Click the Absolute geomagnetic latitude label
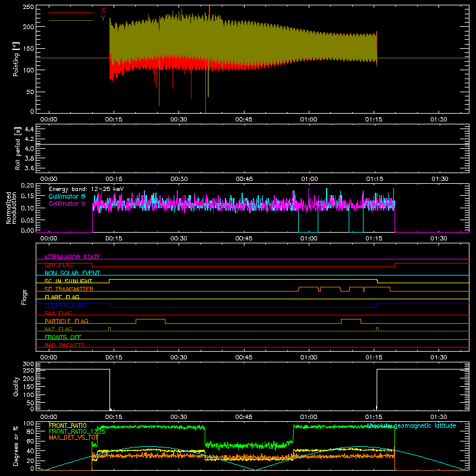 pyautogui.click(x=411, y=425)
